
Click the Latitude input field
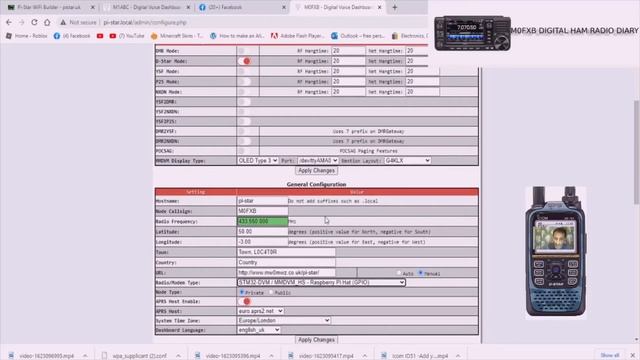(262, 231)
